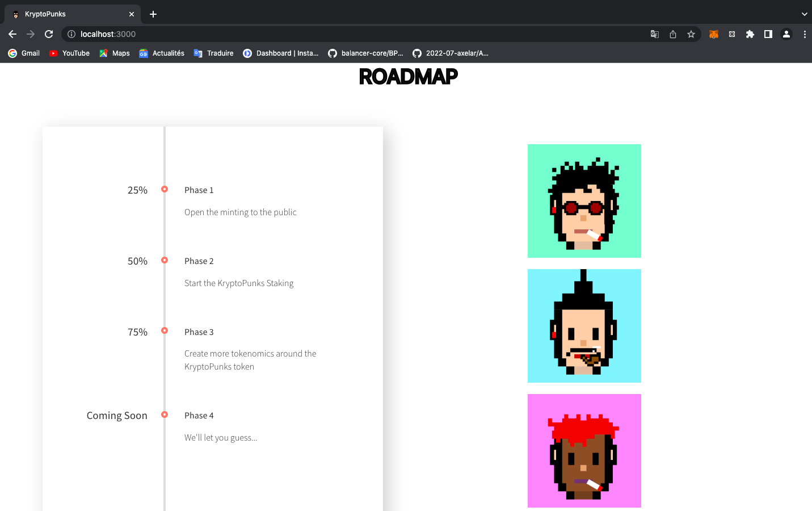Viewport: 812px width, 511px height.
Task: Open the MetaMask fox extension
Action: 714,34
